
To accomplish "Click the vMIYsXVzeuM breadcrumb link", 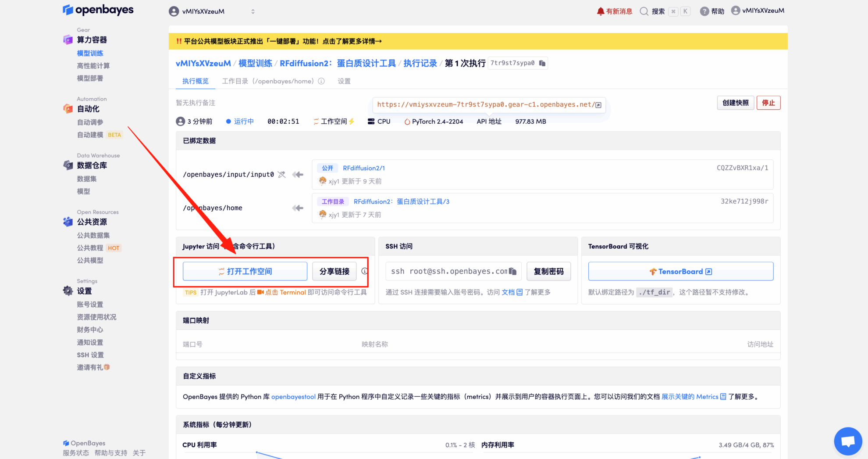I will coord(203,63).
